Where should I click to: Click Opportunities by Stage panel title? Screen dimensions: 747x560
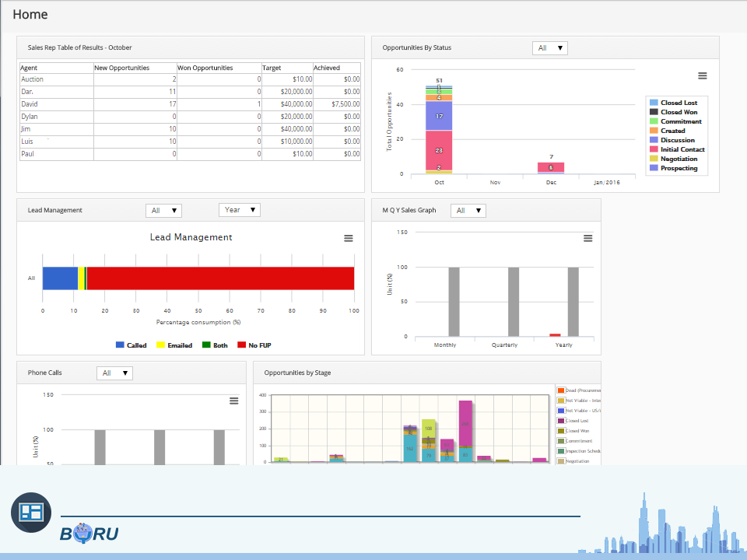[297, 373]
